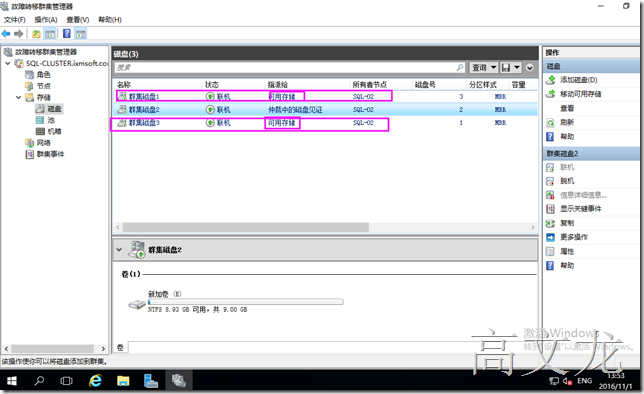Click 添加磁盘(D) in the actions pane

pyautogui.click(x=579, y=80)
